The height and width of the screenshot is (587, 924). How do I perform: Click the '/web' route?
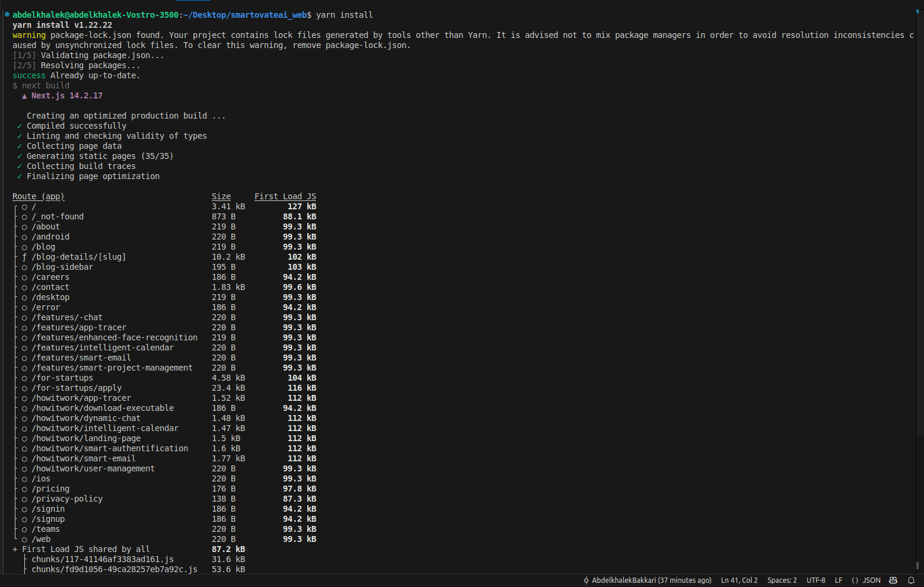click(41, 539)
